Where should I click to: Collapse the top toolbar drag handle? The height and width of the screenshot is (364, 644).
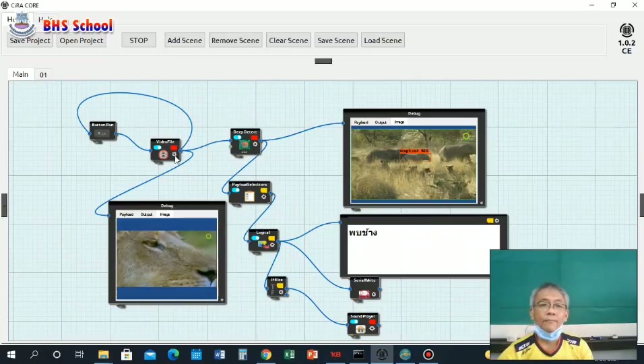click(x=323, y=61)
